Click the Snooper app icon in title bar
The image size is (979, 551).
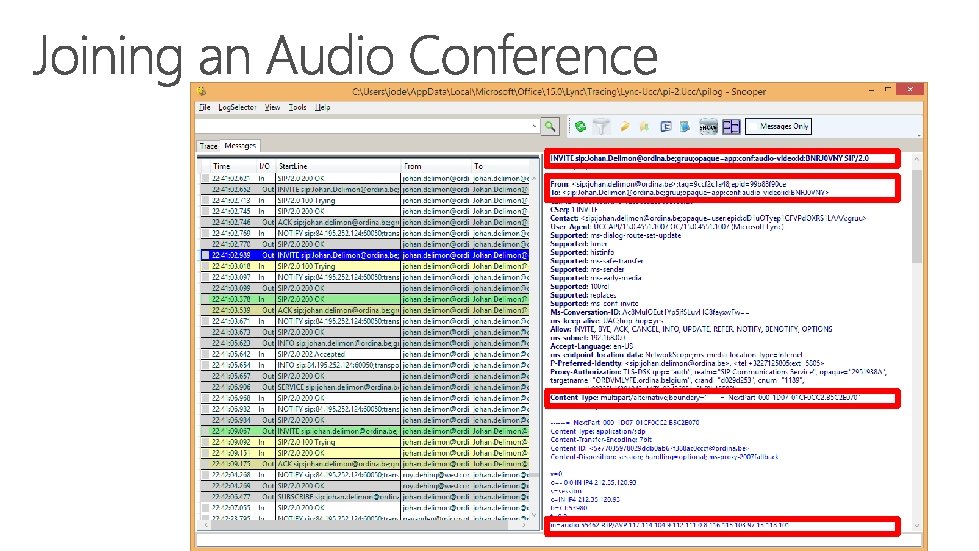(x=202, y=91)
